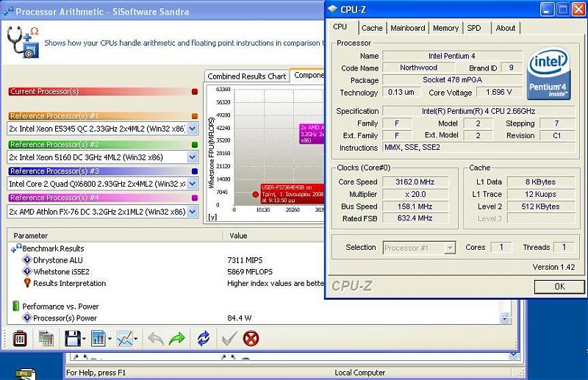The image size is (588, 380).
Task: Click the Performance vs. Power battery icon
Action: click(15, 306)
